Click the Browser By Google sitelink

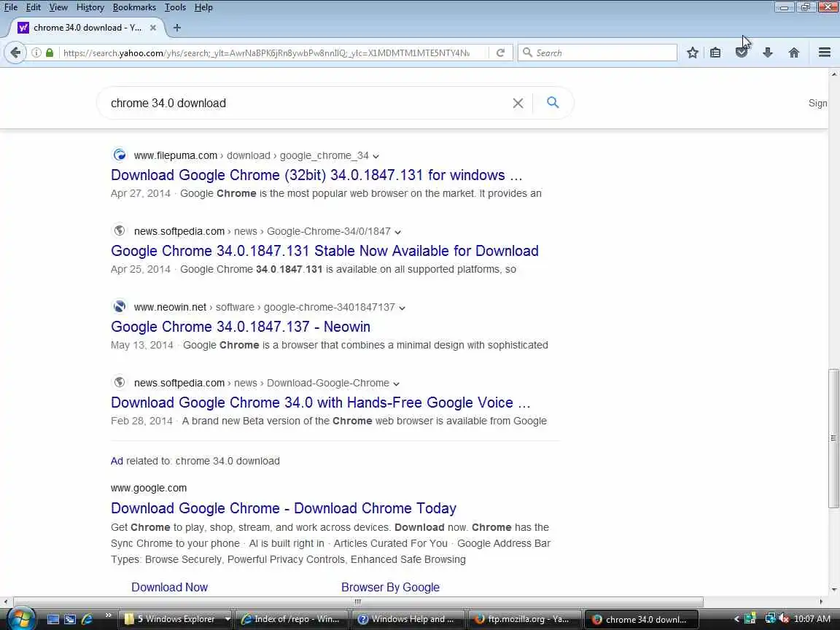391,587
